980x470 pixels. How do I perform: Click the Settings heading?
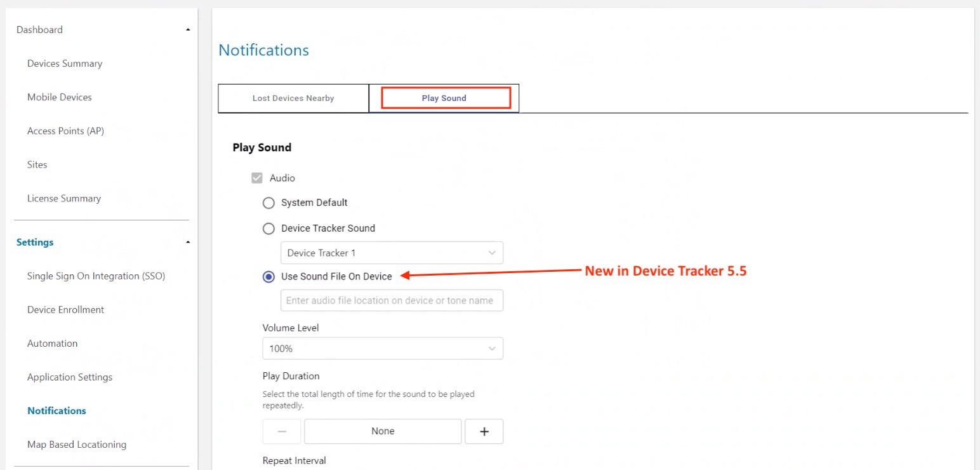click(35, 242)
